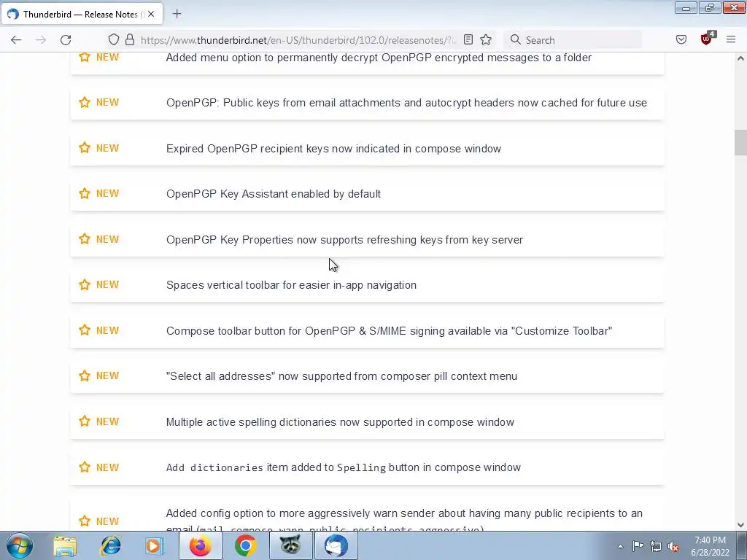
Task: Open Action Center flag tray icon
Action: tap(638, 545)
